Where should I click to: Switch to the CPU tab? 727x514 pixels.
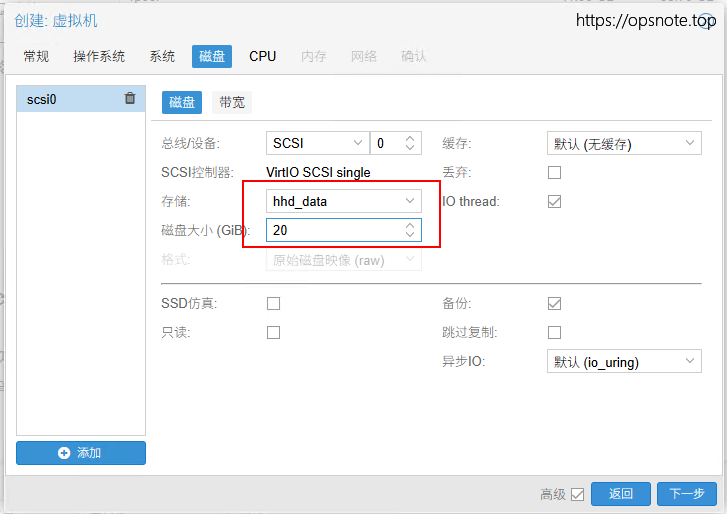[x=263, y=56]
